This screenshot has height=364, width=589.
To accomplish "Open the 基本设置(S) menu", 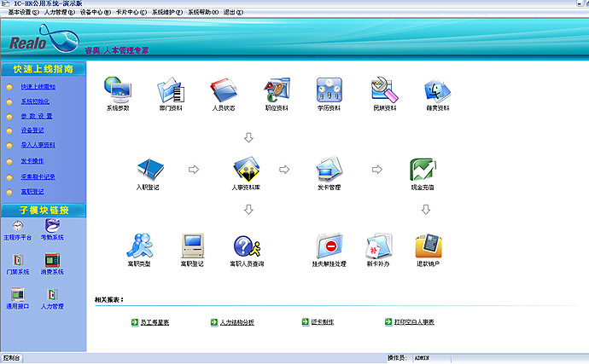I will pos(23,12).
